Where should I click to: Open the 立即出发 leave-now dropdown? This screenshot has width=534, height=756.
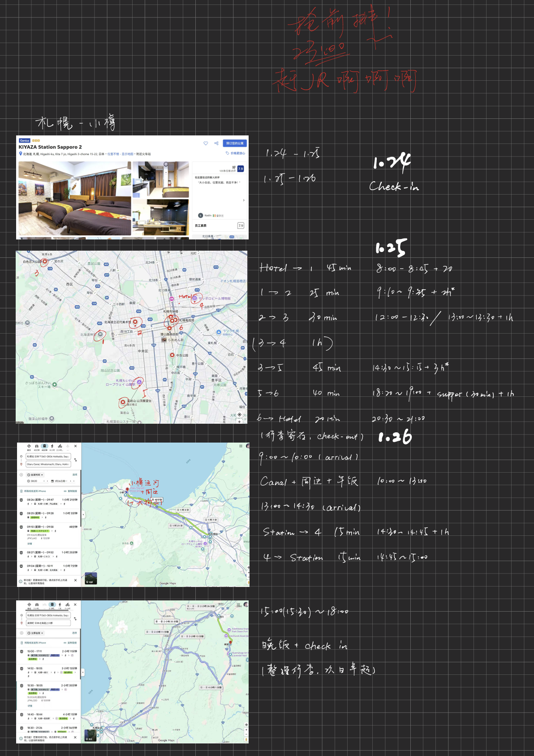pyautogui.click(x=35, y=633)
